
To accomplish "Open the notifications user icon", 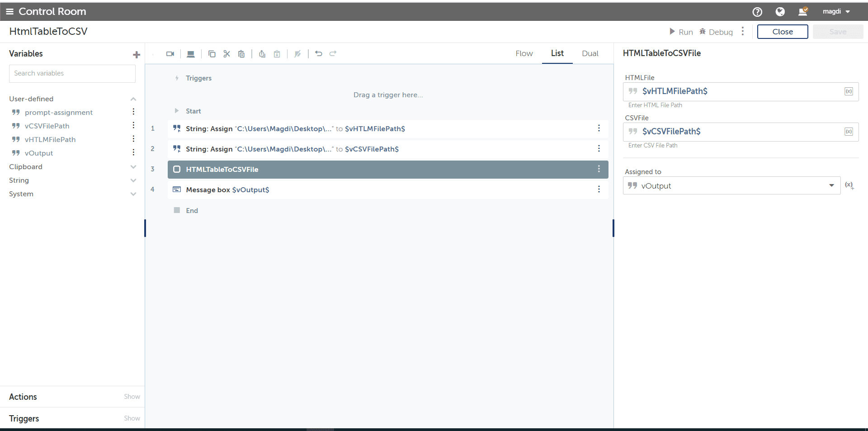I will [803, 12].
